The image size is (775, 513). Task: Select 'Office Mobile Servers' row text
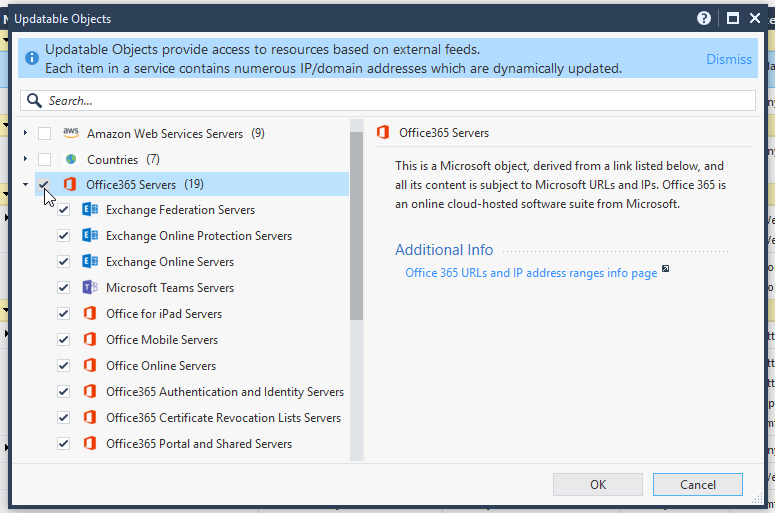[162, 340]
